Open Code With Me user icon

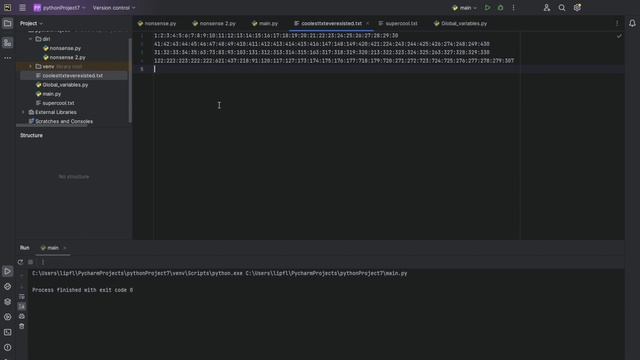click(547, 8)
